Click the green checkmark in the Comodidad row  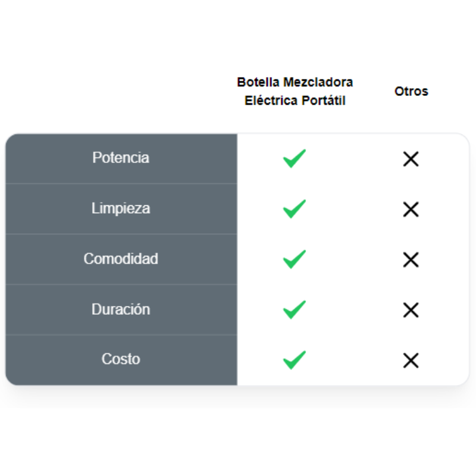294,259
